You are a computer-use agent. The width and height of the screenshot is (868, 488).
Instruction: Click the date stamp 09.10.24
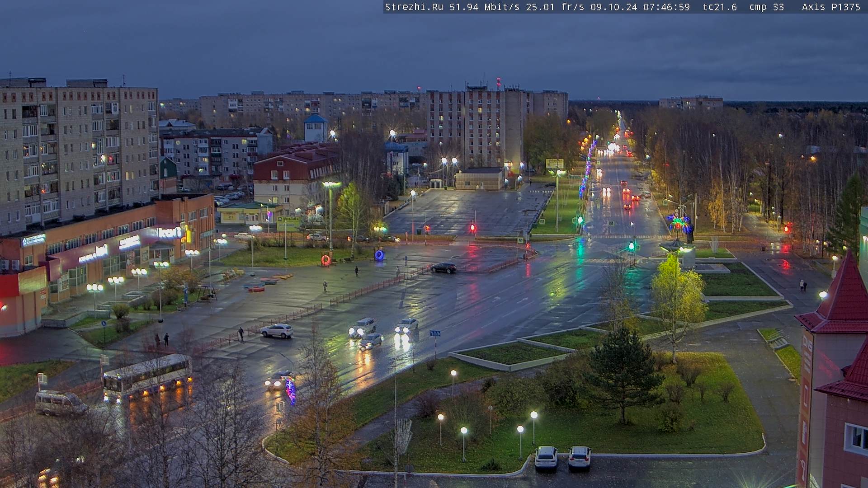point(613,7)
